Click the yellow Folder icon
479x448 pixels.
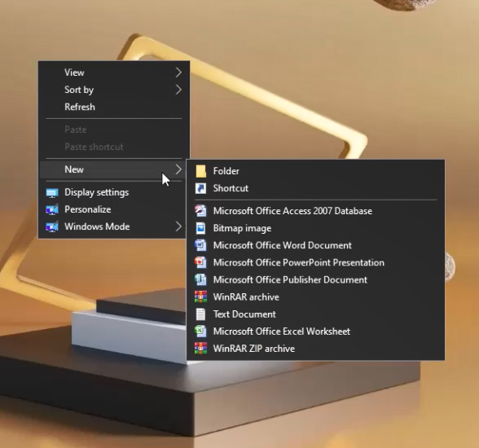click(x=200, y=171)
